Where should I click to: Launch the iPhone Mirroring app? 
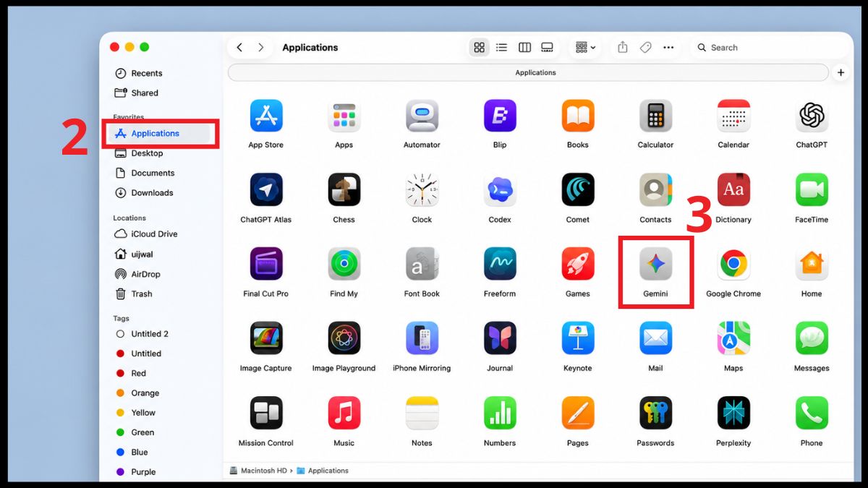[x=422, y=339]
